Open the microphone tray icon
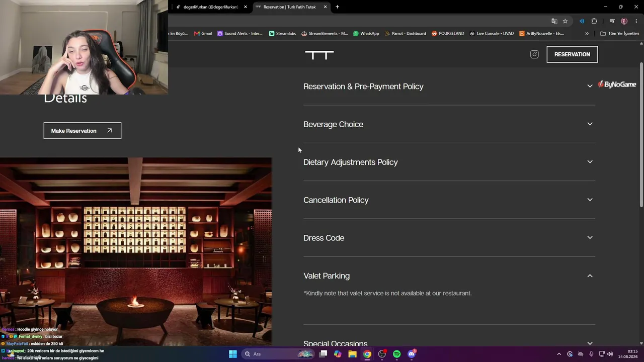This screenshot has width=644, height=362. [x=591, y=354]
